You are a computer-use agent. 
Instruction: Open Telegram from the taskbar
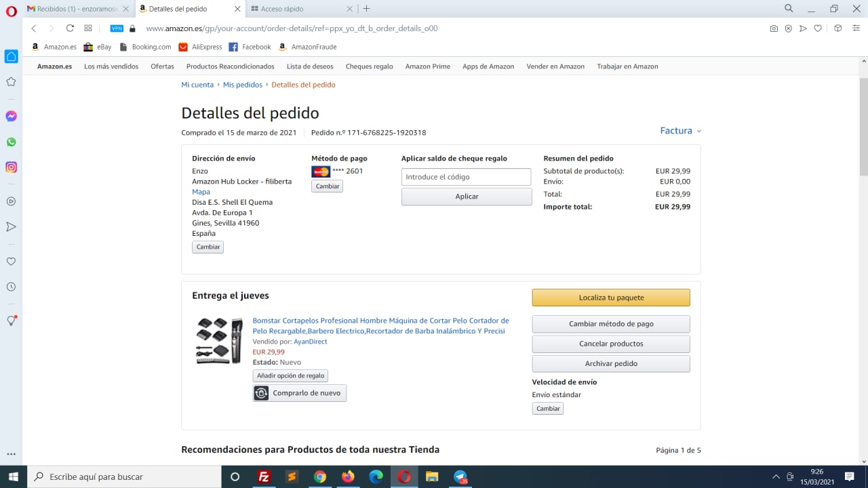460,476
